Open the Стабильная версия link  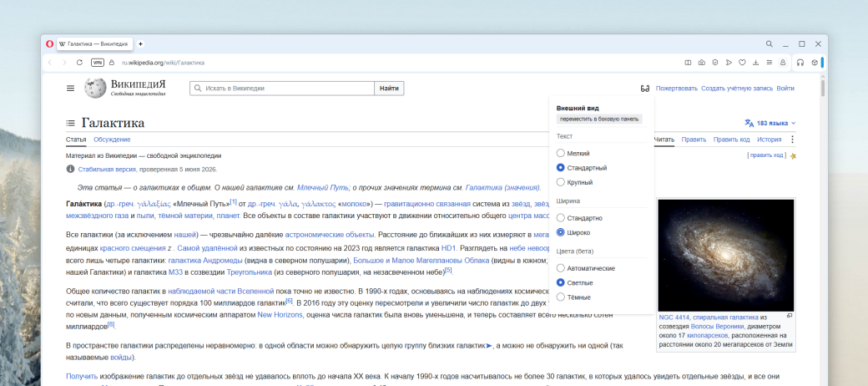pyautogui.click(x=107, y=170)
